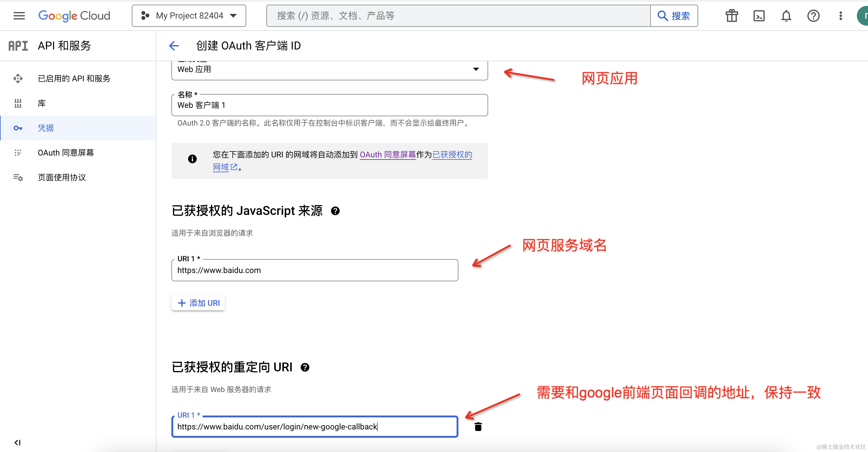This screenshot has width=868, height=452.
Task: Click the green account avatar circle
Action: (x=863, y=15)
